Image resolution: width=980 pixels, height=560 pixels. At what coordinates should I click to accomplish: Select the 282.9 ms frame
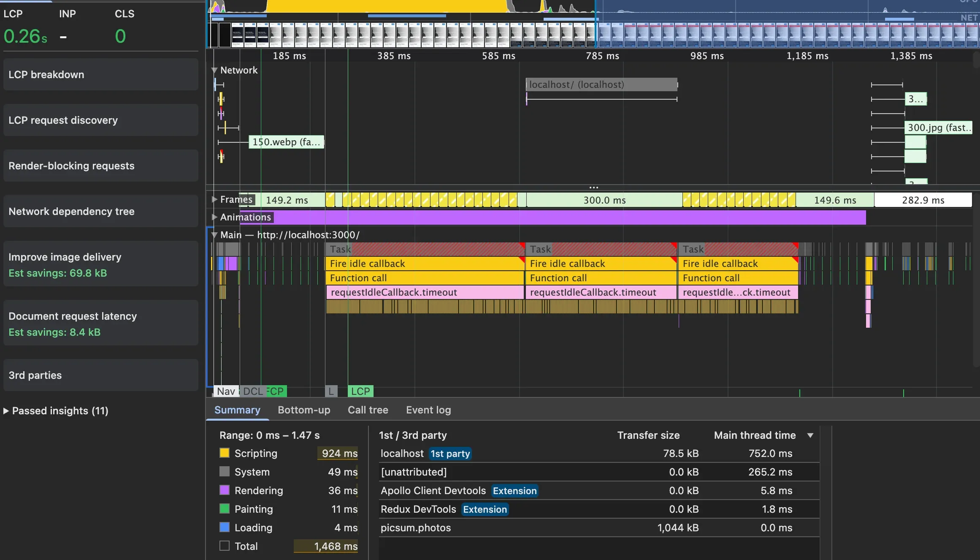tap(923, 200)
